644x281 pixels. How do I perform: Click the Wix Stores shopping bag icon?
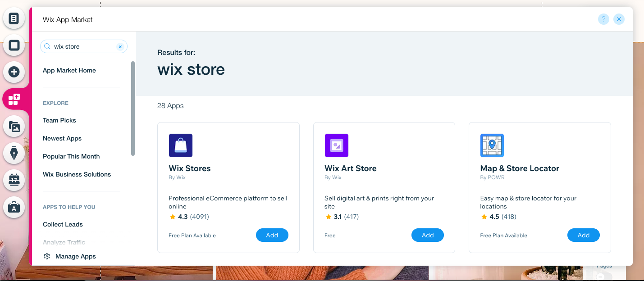tap(181, 145)
